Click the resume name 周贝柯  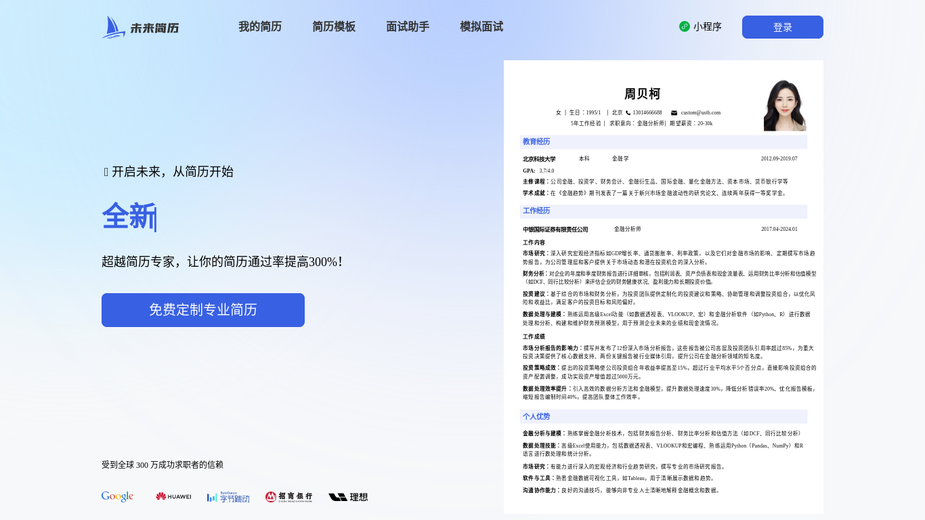coord(642,94)
